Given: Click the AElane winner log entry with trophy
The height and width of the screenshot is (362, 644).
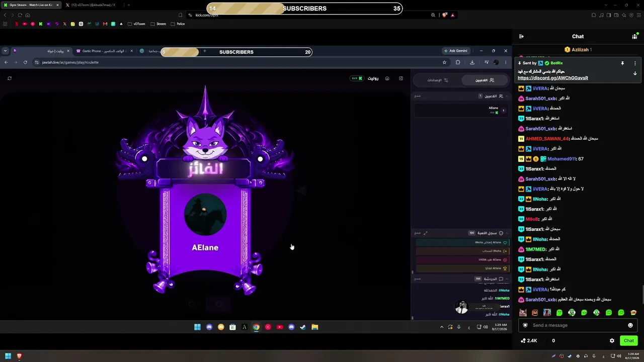Looking at the screenshot, I should pyautogui.click(x=461, y=268).
